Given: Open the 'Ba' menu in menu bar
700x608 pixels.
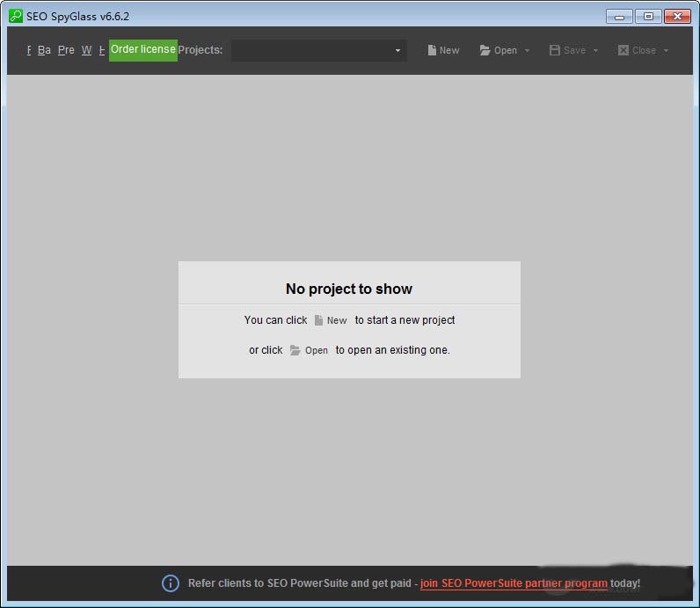Looking at the screenshot, I should [44, 50].
